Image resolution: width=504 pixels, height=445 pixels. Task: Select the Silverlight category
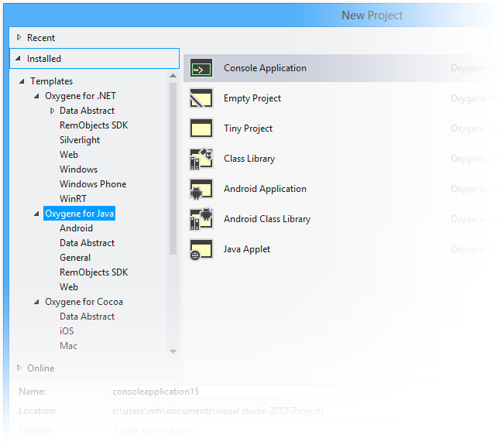point(80,140)
